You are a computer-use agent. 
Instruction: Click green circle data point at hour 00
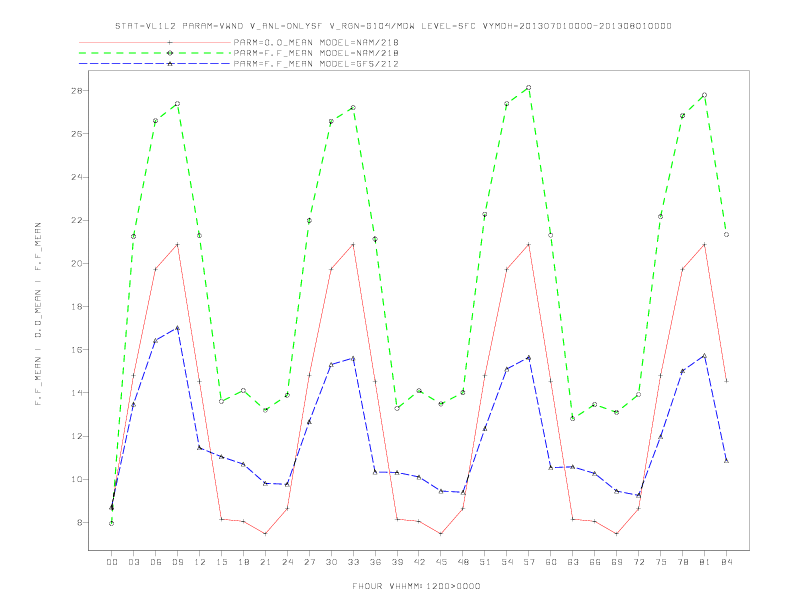pos(112,524)
